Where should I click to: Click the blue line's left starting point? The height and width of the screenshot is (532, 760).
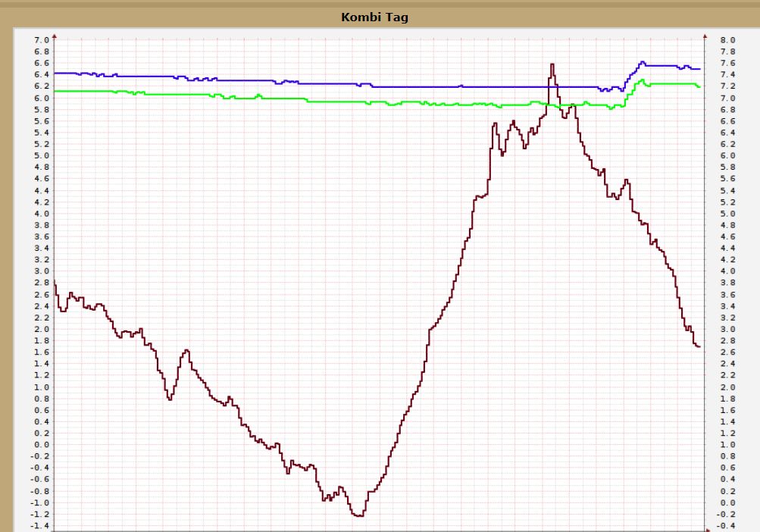click(x=56, y=73)
